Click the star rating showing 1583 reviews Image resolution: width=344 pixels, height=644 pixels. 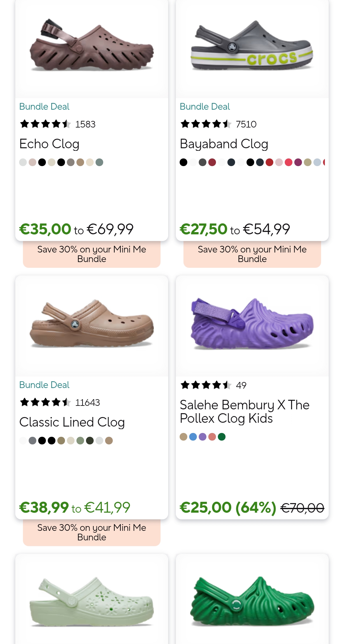pos(57,124)
